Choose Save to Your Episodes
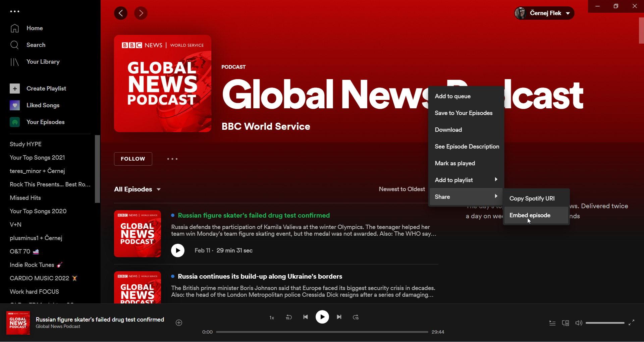The width and height of the screenshot is (644, 342). pyautogui.click(x=464, y=113)
